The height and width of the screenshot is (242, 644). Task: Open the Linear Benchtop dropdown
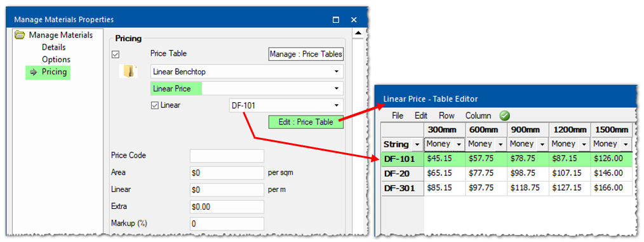337,72
